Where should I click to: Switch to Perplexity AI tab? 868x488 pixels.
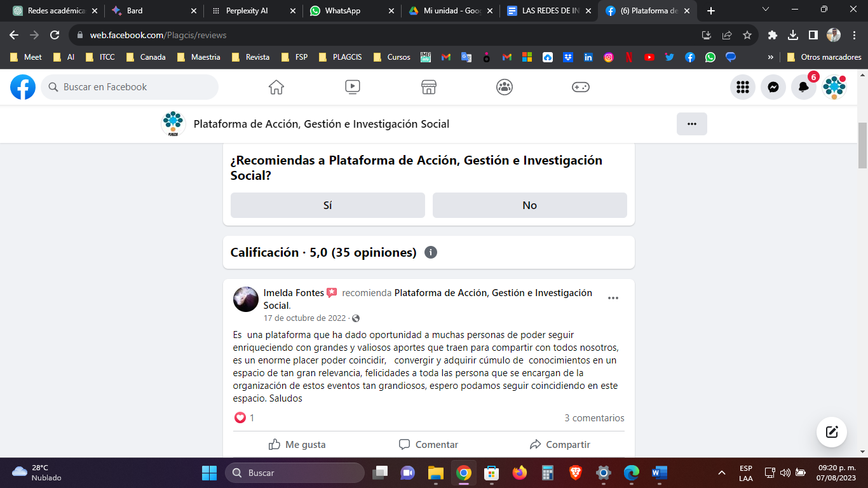pyautogui.click(x=254, y=11)
